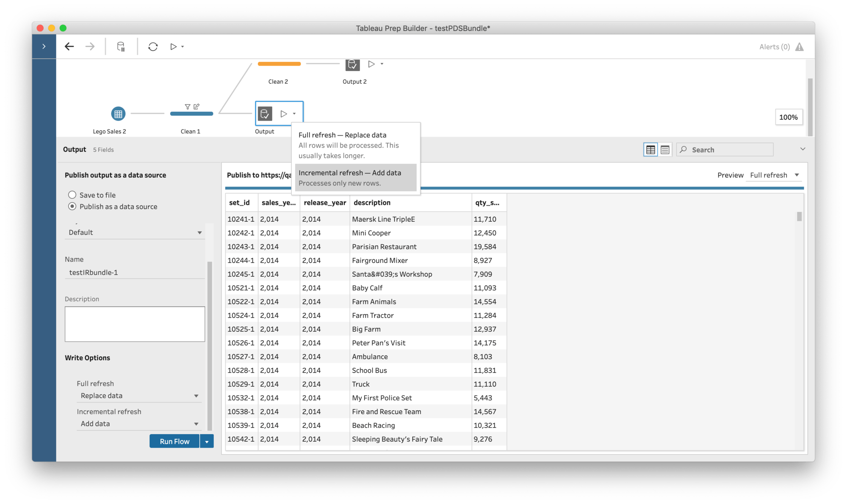This screenshot has width=847, height=504.
Task: Click the Search field
Action: point(725,149)
